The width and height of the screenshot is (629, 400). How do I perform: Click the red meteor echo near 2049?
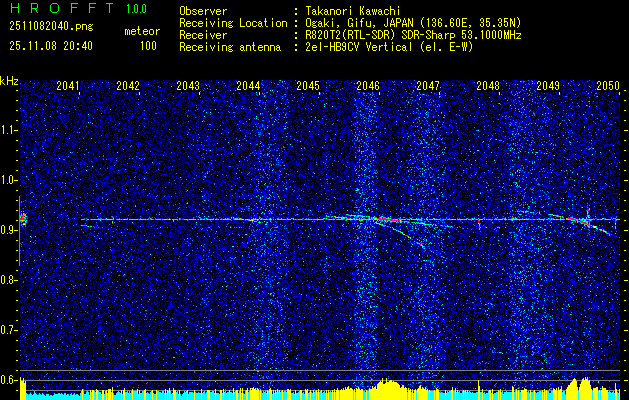tap(580, 221)
